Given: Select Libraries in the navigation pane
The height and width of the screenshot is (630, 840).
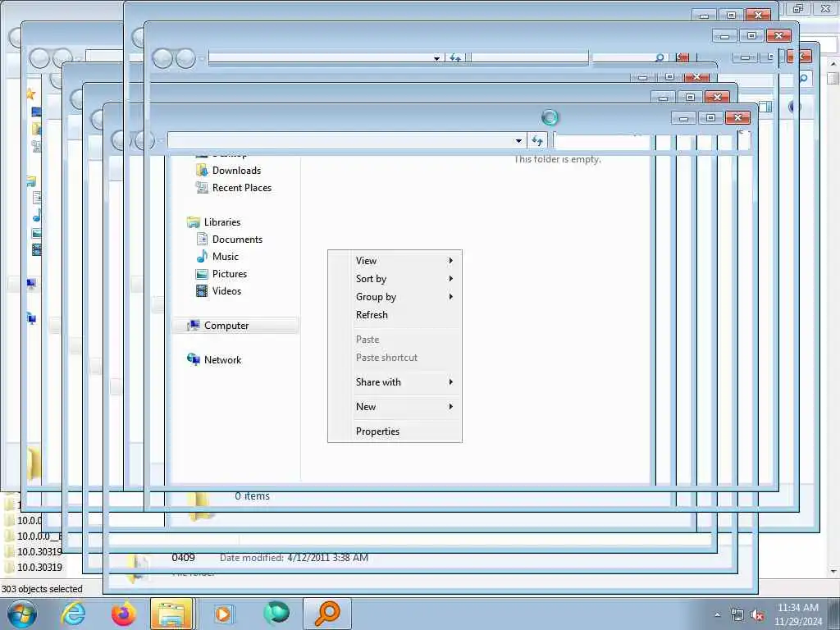Looking at the screenshot, I should 221,221.
